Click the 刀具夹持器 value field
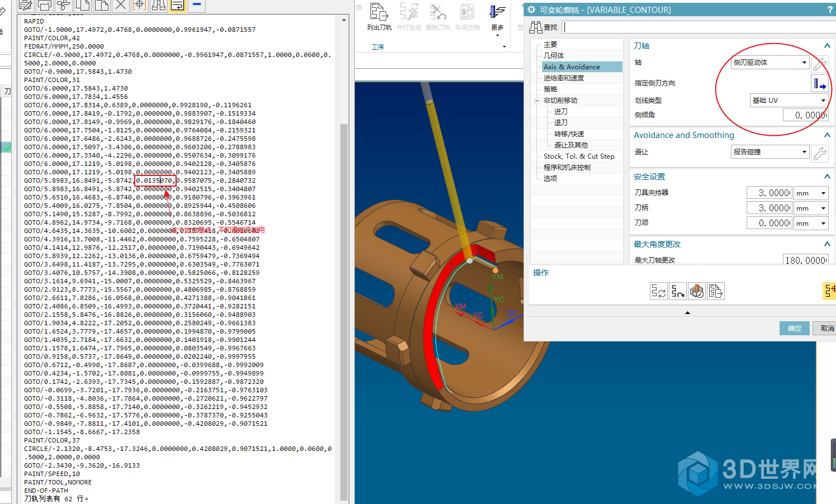Image resolution: width=836 pixels, height=504 pixels. coord(769,193)
